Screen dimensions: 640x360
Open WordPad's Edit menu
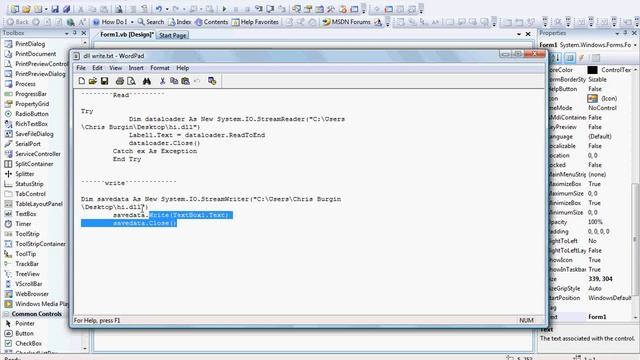pyautogui.click(x=97, y=68)
